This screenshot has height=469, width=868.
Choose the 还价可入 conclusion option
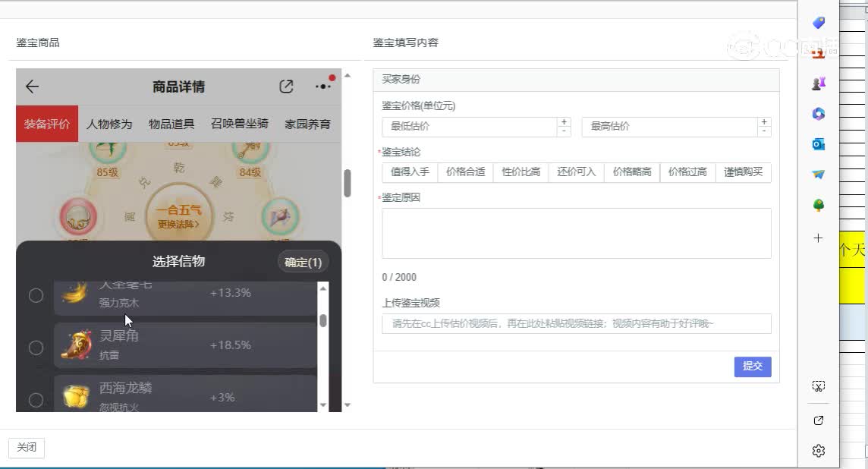tap(577, 172)
